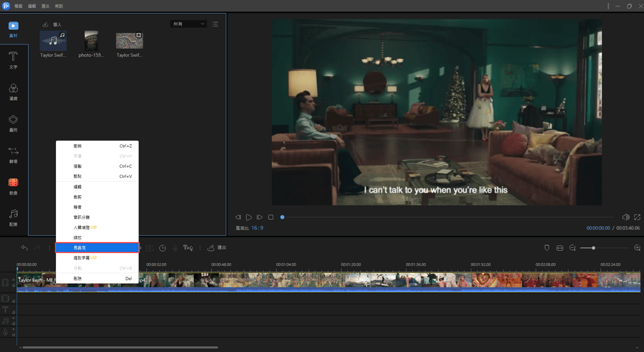644x352 pixels.
Task: Toggle preview fullscreen mode
Action: pos(637,217)
